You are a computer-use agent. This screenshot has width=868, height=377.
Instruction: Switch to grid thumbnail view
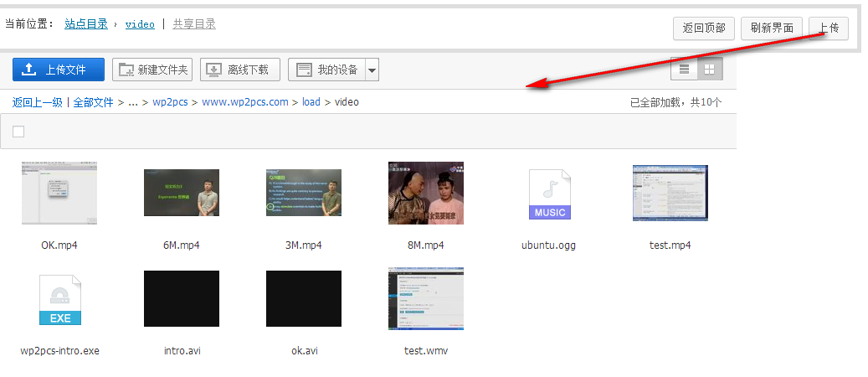click(709, 70)
